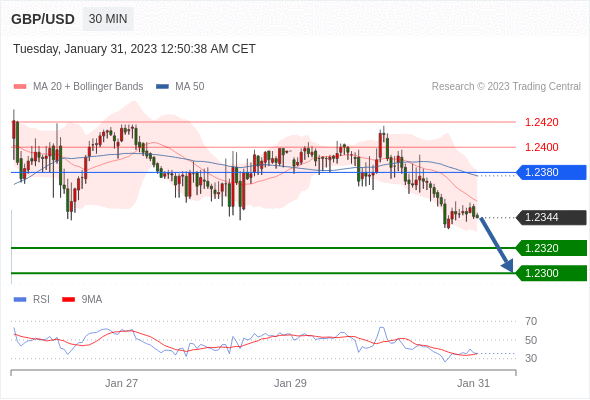The height and width of the screenshot is (400, 590).
Task: Click the 1.2400 resistance level label
Action: 541,147
